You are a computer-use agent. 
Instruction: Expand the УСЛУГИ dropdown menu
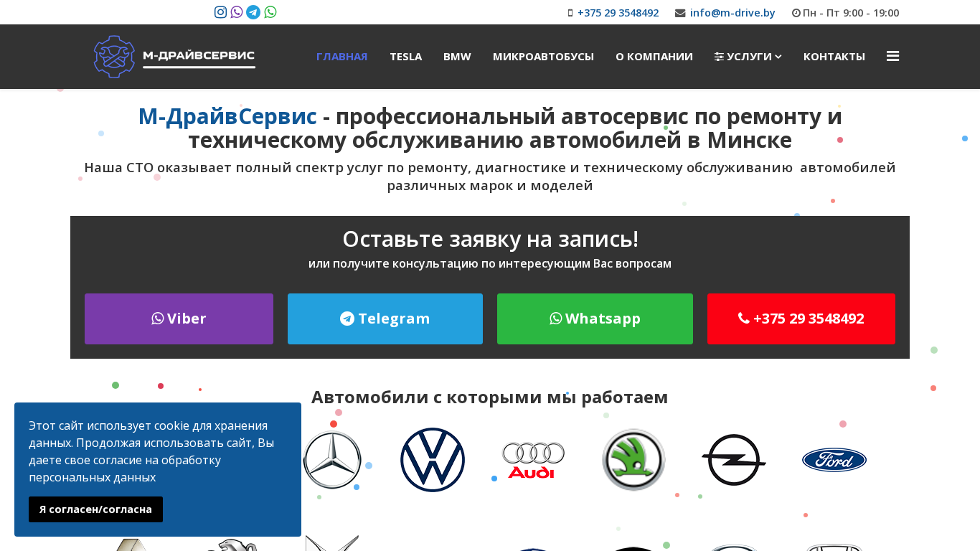pos(748,57)
